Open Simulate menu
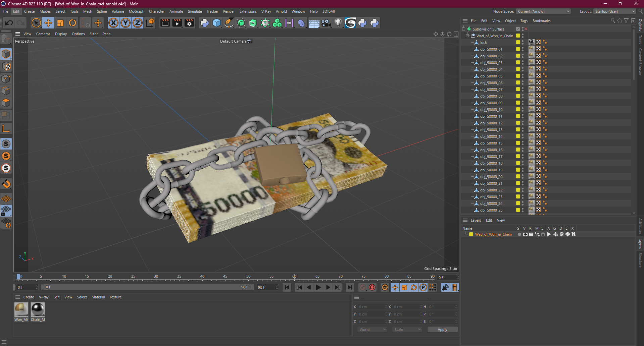 195,11
